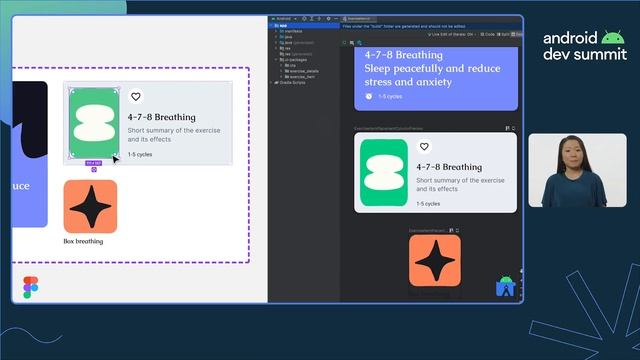Click the collapse-all icon in the Project panel toolbar
Screen dimensions: 640x360
[x=319, y=18]
